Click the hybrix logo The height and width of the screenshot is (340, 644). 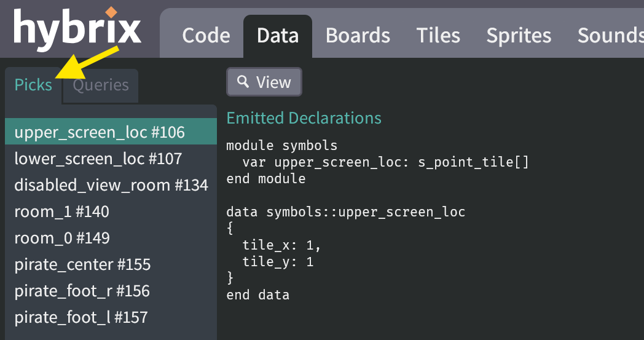coord(77,30)
